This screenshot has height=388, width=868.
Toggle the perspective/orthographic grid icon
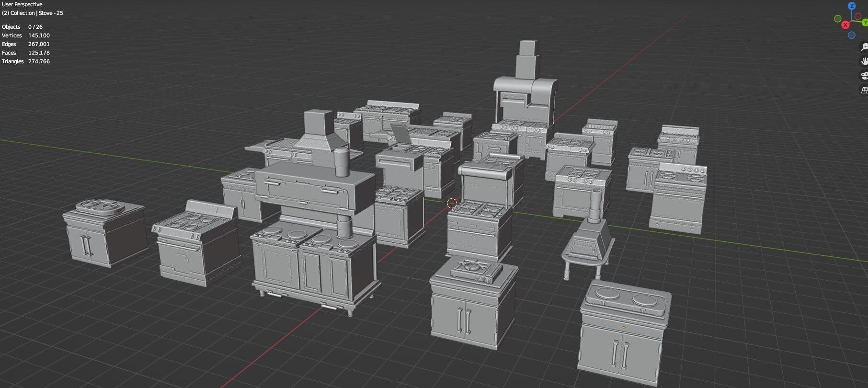tap(864, 90)
